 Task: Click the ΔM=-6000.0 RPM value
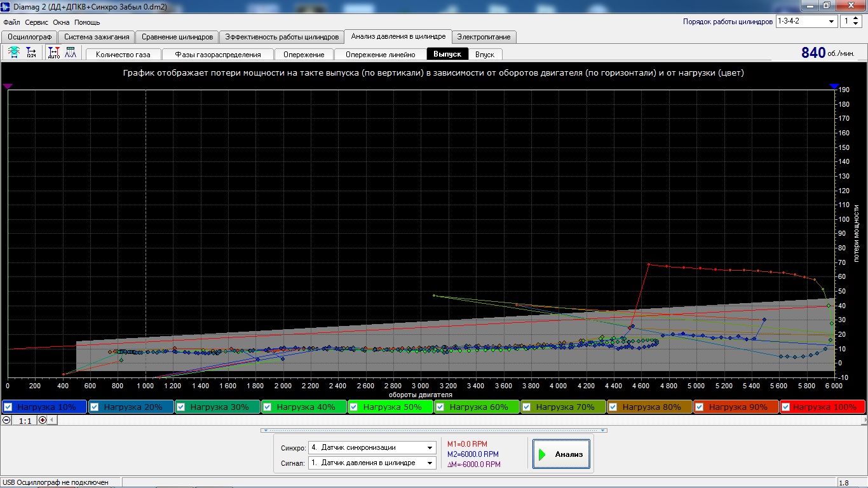474,464
